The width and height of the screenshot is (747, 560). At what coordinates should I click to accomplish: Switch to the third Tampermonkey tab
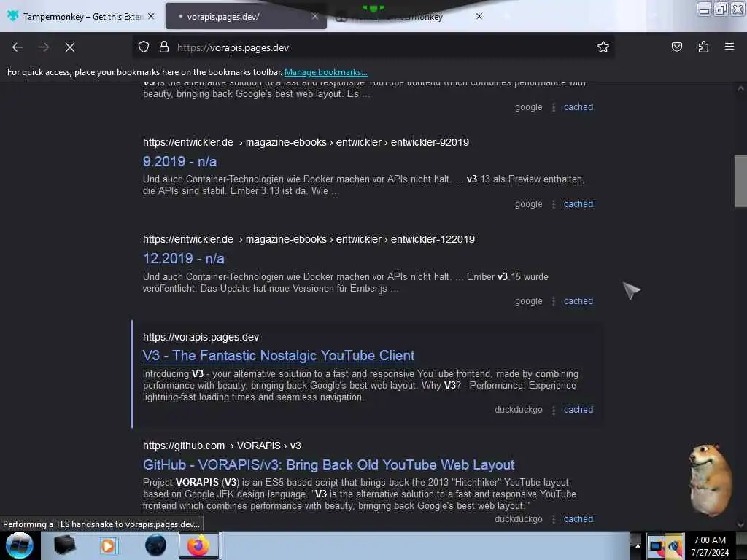click(410, 16)
